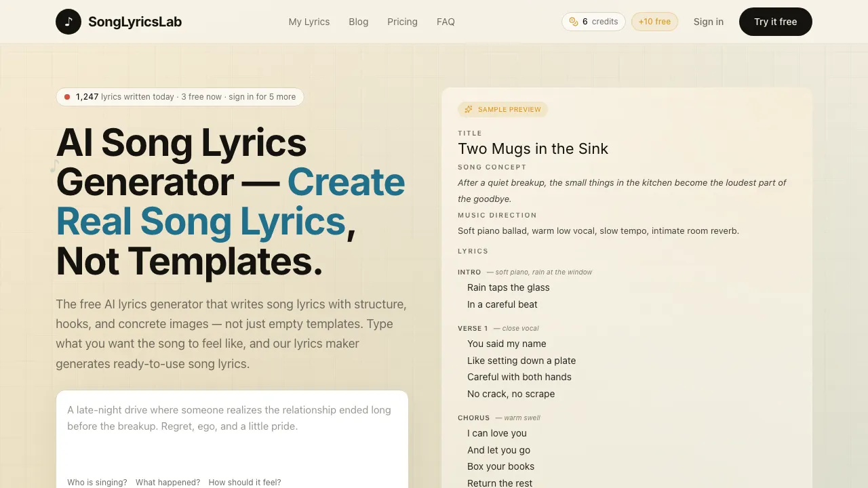868x488 pixels.
Task: Click the sparkle icon in the Sample Preview badge
Action: coord(468,109)
